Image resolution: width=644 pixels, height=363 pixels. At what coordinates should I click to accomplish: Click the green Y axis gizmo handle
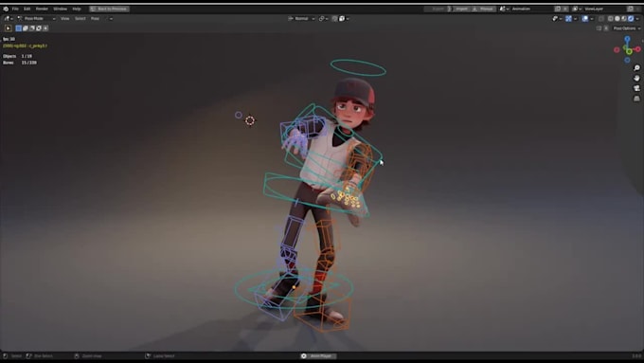pyautogui.click(x=629, y=51)
